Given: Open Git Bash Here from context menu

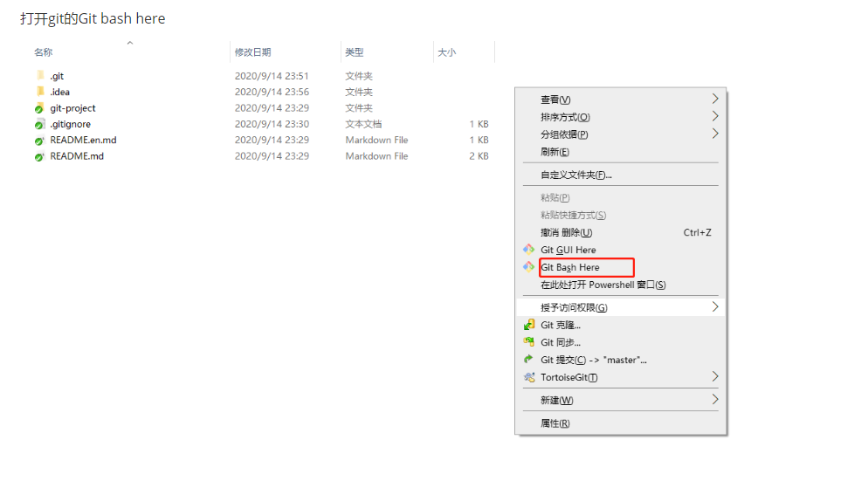Looking at the screenshot, I should tap(620, 267).
